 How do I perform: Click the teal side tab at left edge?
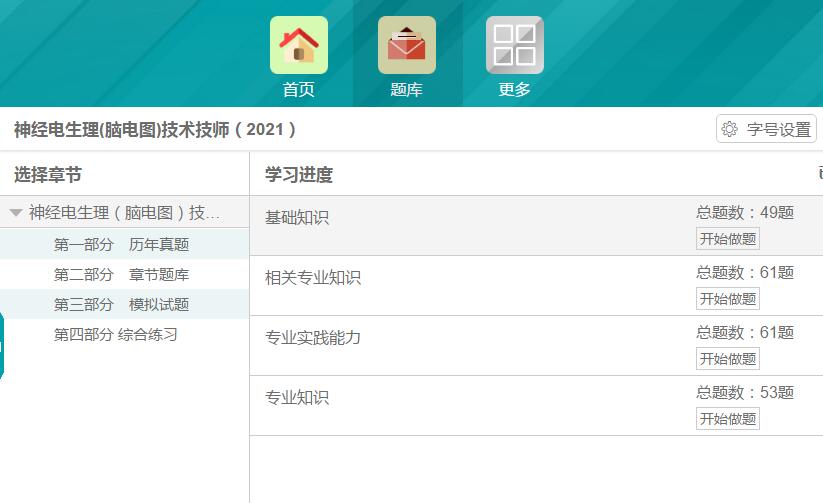pyautogui.click(x=2, y=345)
